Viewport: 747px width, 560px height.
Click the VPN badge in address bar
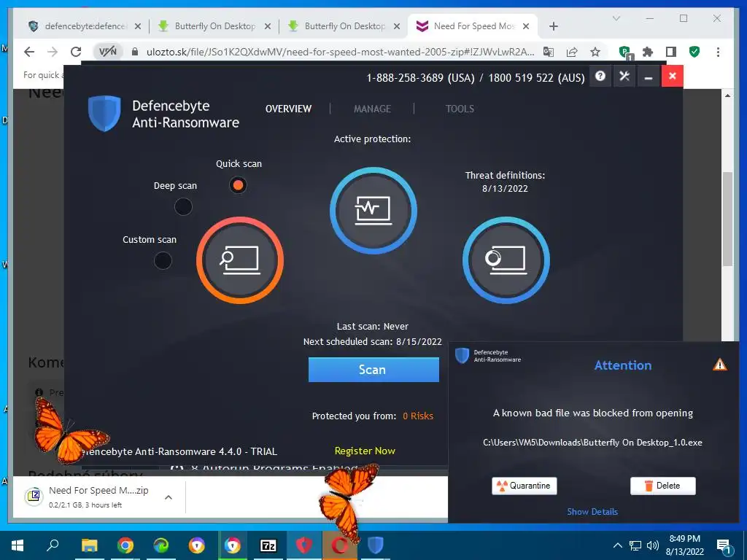(x=108, y=52)
